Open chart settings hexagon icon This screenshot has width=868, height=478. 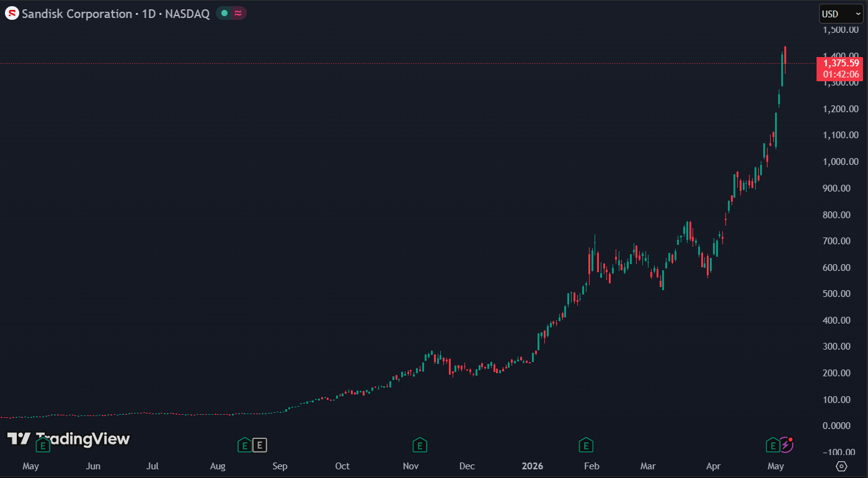click(841, 466)
